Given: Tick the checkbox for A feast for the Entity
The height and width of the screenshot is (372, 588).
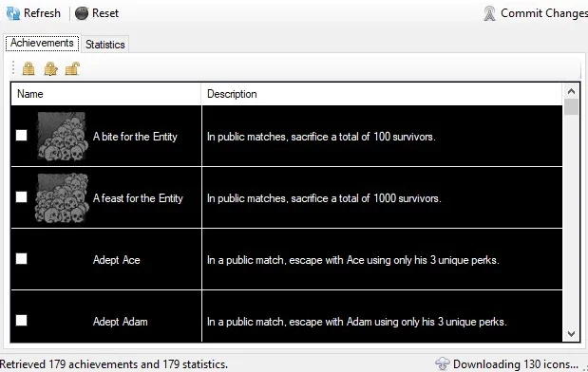Looking at the screenshot, I should [22, 197].
